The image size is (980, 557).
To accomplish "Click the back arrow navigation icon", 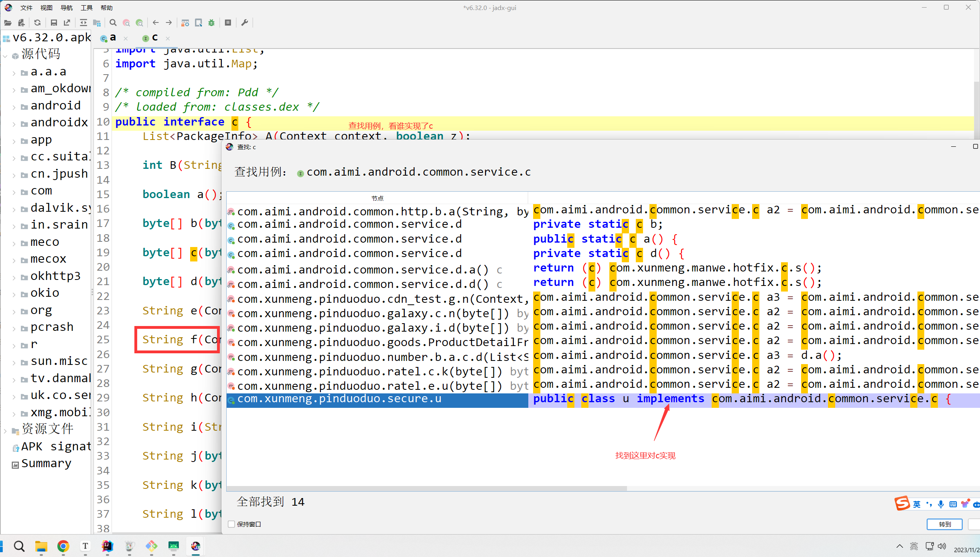I will tap(156, 23).
